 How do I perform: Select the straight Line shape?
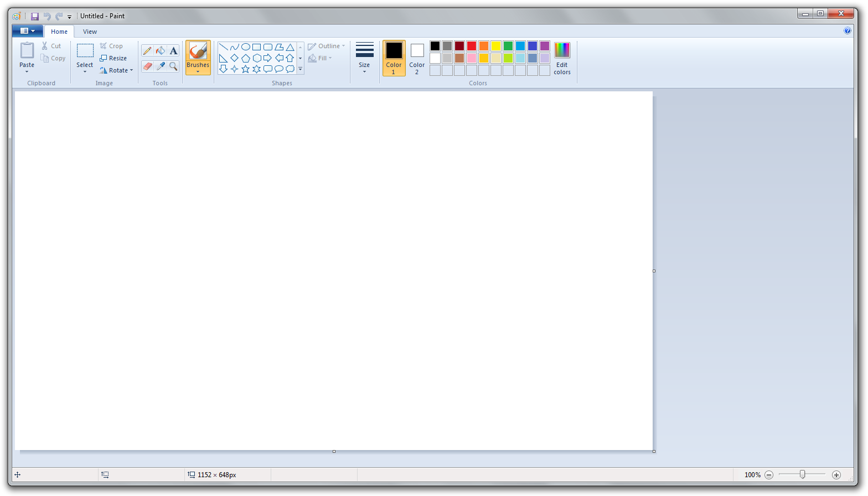pyautogui.click(x=223, y=47)
